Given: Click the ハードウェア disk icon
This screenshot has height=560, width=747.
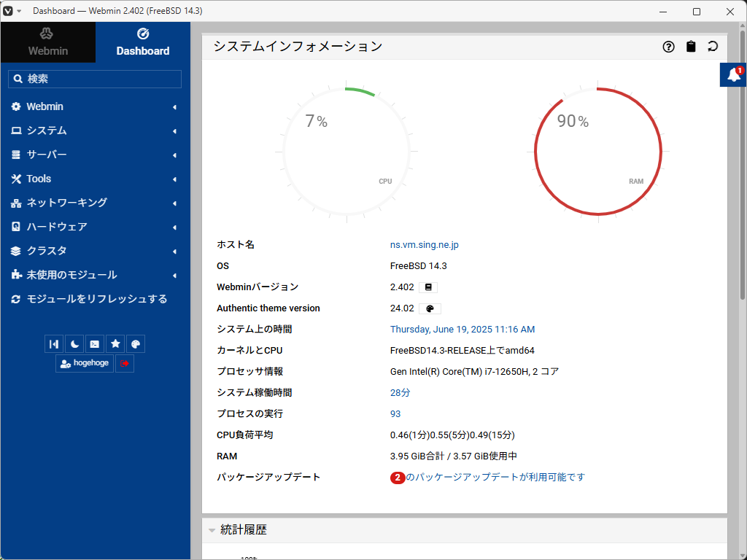Looking at the screenshot, I should pyautogui.click(x=16, y=227).
